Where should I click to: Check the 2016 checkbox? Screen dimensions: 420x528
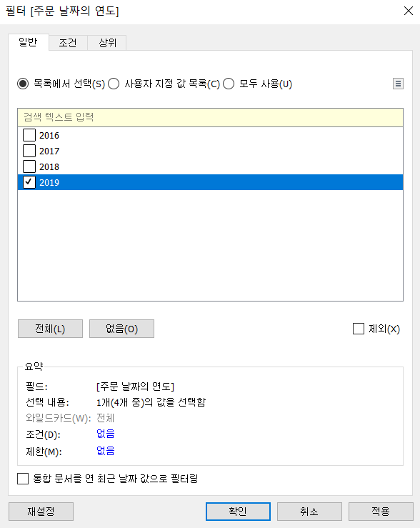point(29,135)
